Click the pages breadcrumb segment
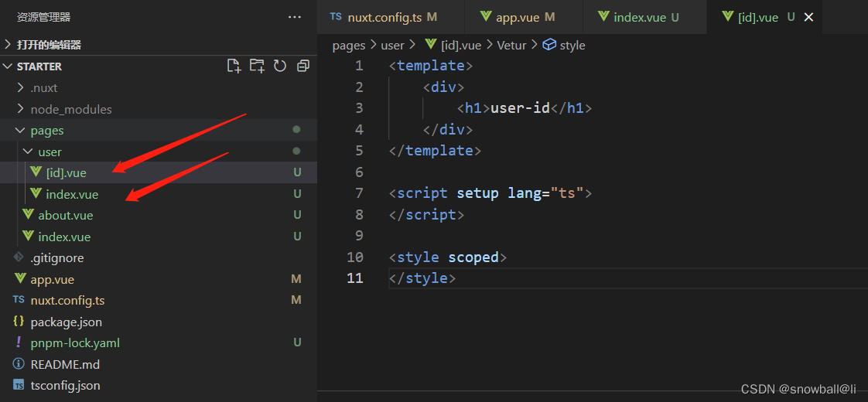Screen dimensions: 868x402 point(348,46)
